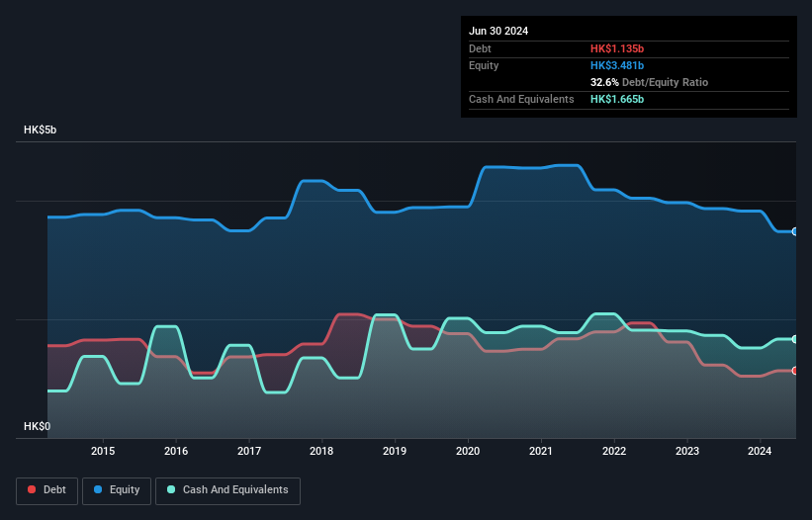Click the 32.6% Debt/Equity Ratio text

coord(649,82)
